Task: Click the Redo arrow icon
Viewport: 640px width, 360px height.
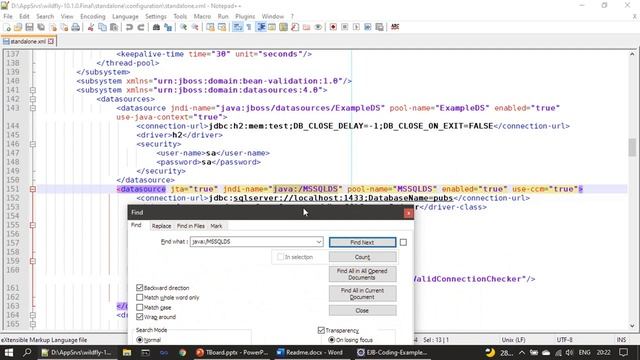Action: (x=141, y=27)
